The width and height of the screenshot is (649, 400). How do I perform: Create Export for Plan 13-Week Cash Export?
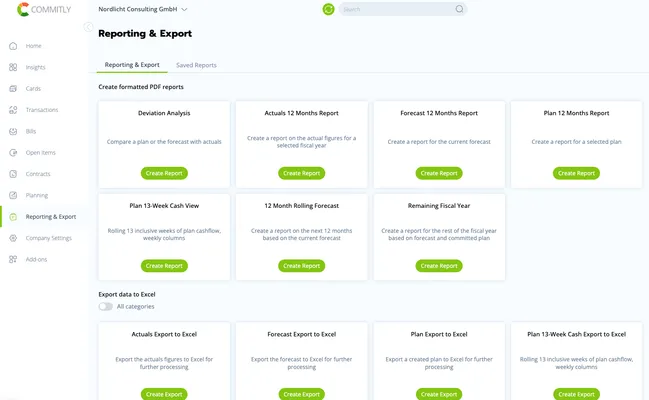click(576, 394)
